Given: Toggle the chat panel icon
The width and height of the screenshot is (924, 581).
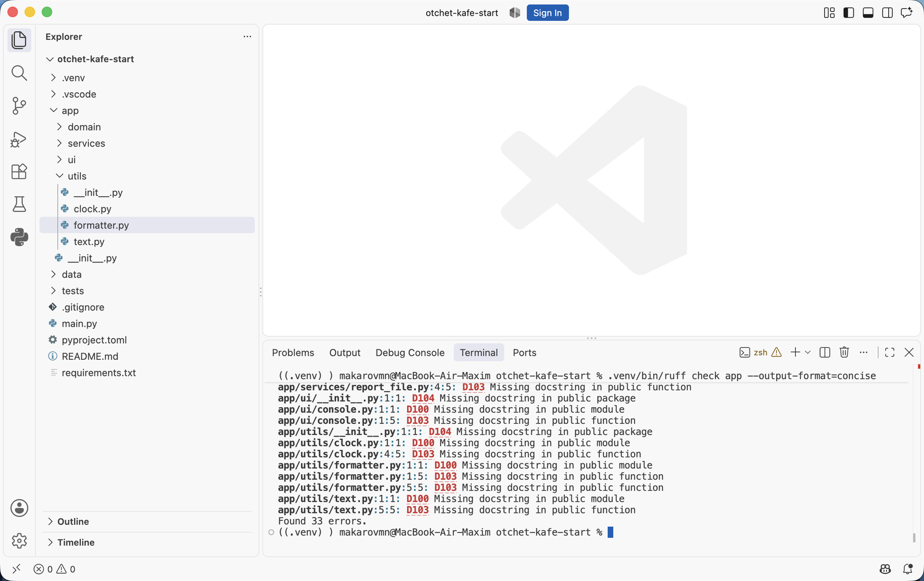Looking at the screenshot, I should tap(907, 13).
